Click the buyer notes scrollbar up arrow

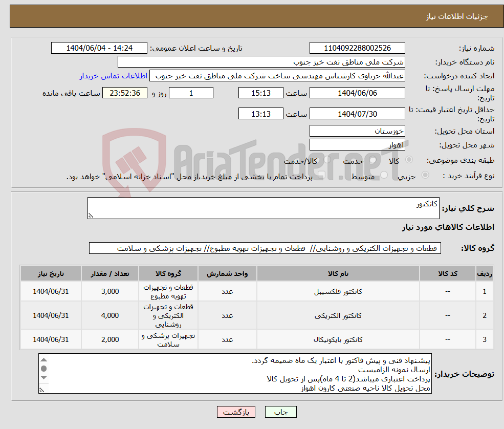point(44,359)
